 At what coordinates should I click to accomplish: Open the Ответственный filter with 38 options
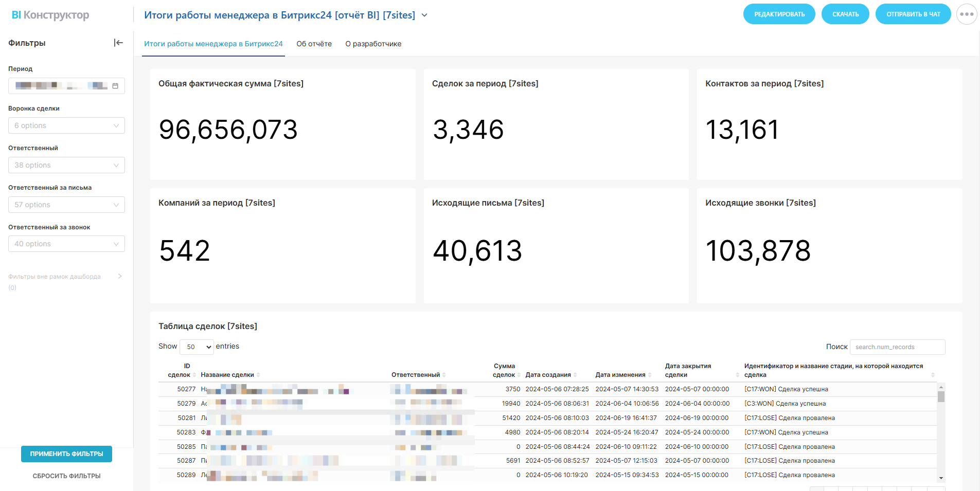[x=66, y=165]
